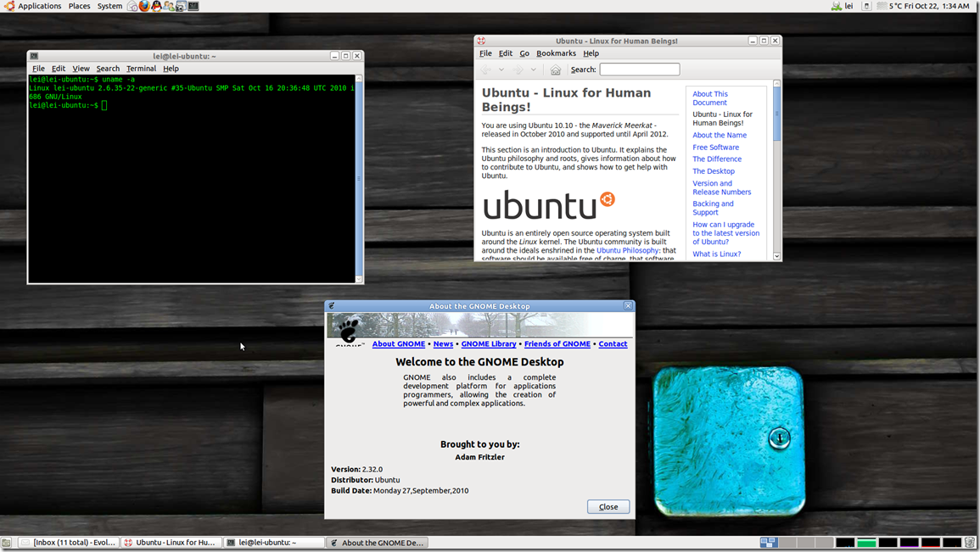Open Version and Release Numbers link
The height and width of the screenshot is (552, 980).
(722, 187)
